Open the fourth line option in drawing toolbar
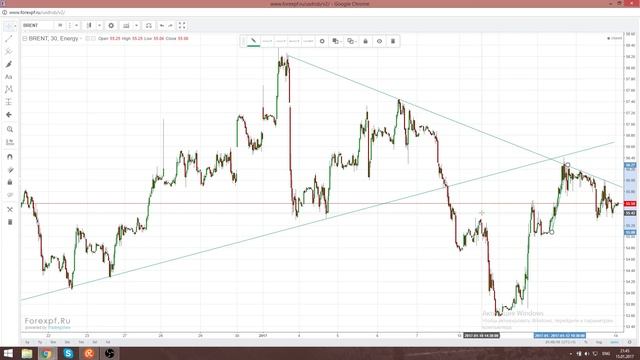Image resolution: width=640 pixels, height=360 pixels. (308, 41)
